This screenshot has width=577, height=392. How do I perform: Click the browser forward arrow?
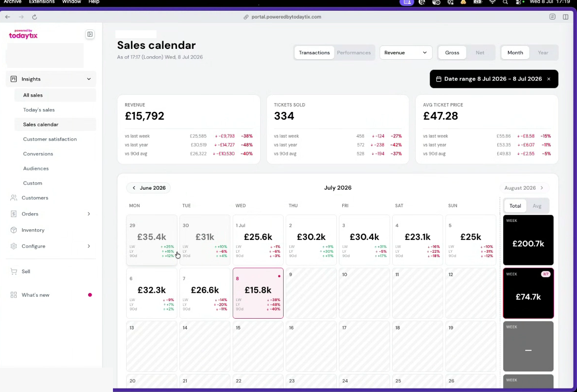coord(21,17)
